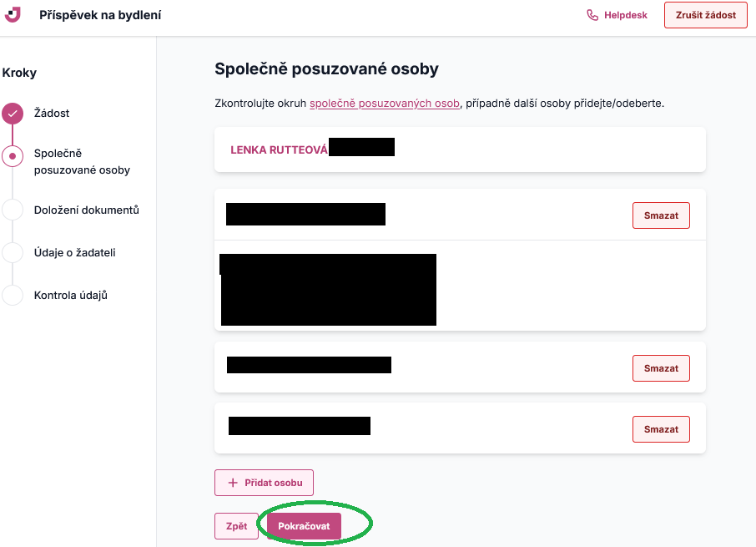Delete the first listed person with Smazat

[661, 215]
